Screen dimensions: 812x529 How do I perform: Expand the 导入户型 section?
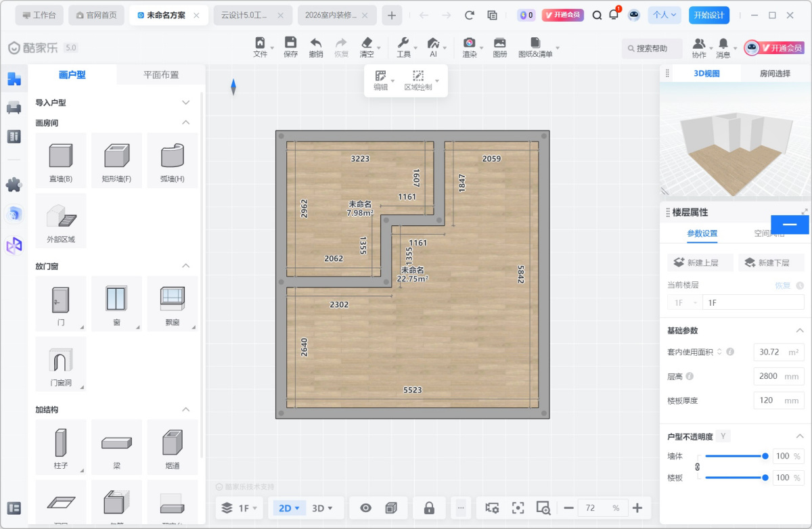(x=186, y=102)
